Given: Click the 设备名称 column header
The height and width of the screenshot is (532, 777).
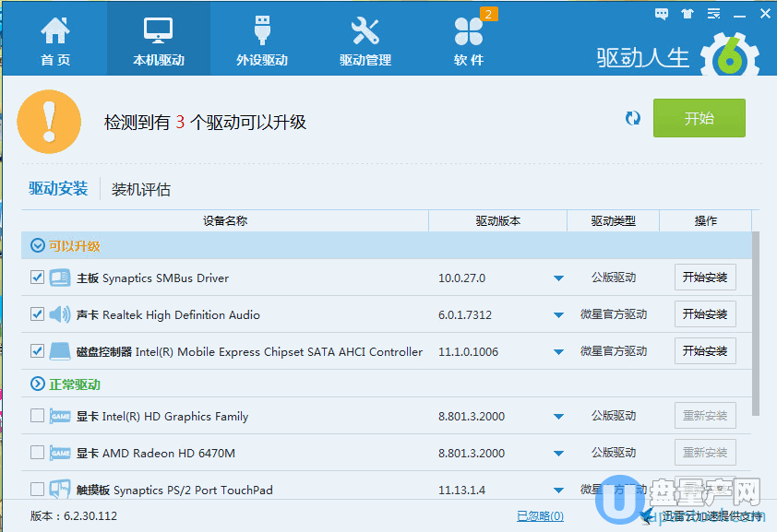Looking at the screenshot, I should click(x=225, y=220).
